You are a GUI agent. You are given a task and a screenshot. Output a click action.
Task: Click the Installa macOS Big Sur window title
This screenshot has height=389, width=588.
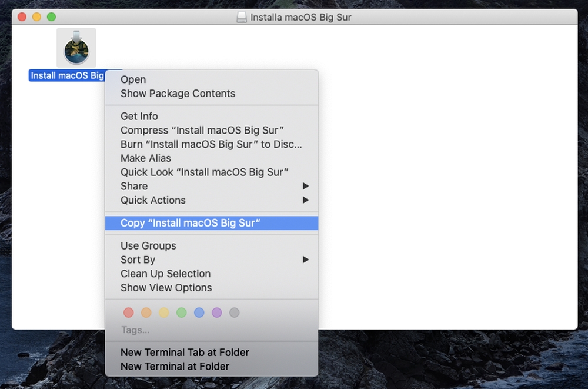coord(300,17)
